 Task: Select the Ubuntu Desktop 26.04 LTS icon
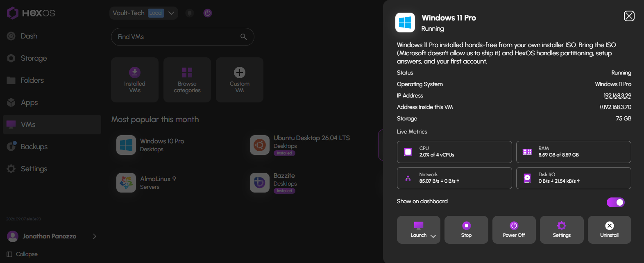pos(260,145)
